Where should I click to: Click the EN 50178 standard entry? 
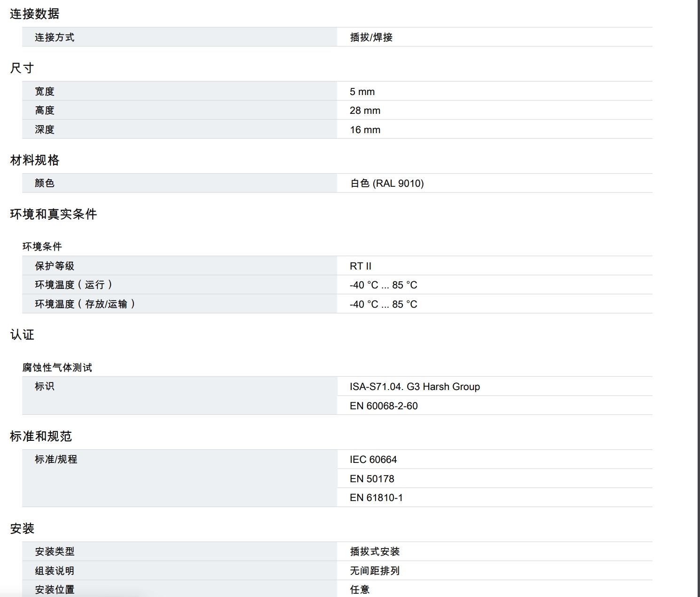[371, 479]
